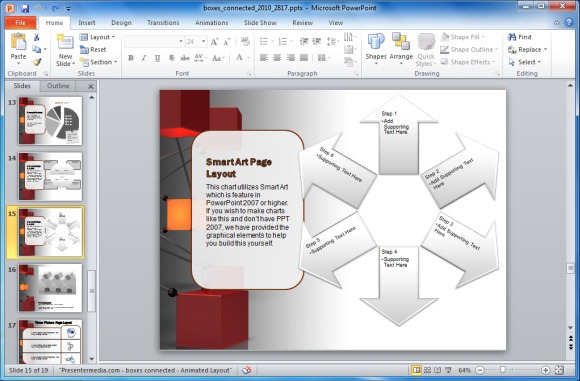Click the Reset slide button
This screenshot has width=580, height=381.
pyautogui.click(x=93, y=49)
